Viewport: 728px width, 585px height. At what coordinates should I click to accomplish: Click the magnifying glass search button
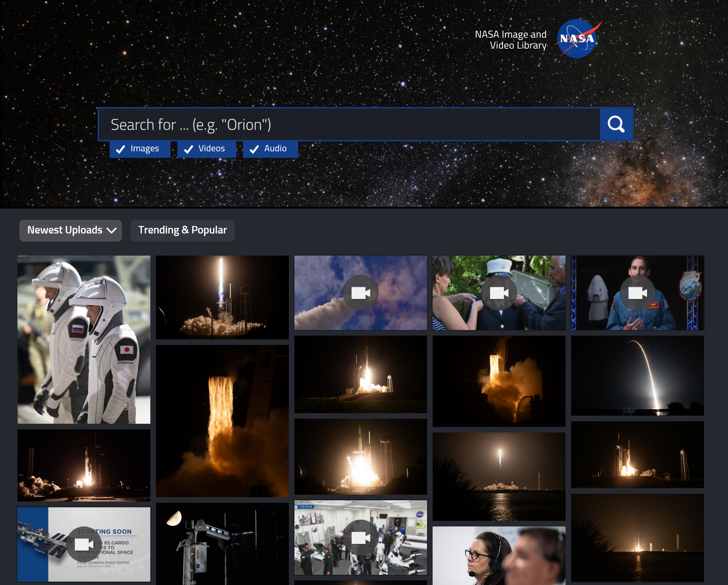tap(616, 124)
